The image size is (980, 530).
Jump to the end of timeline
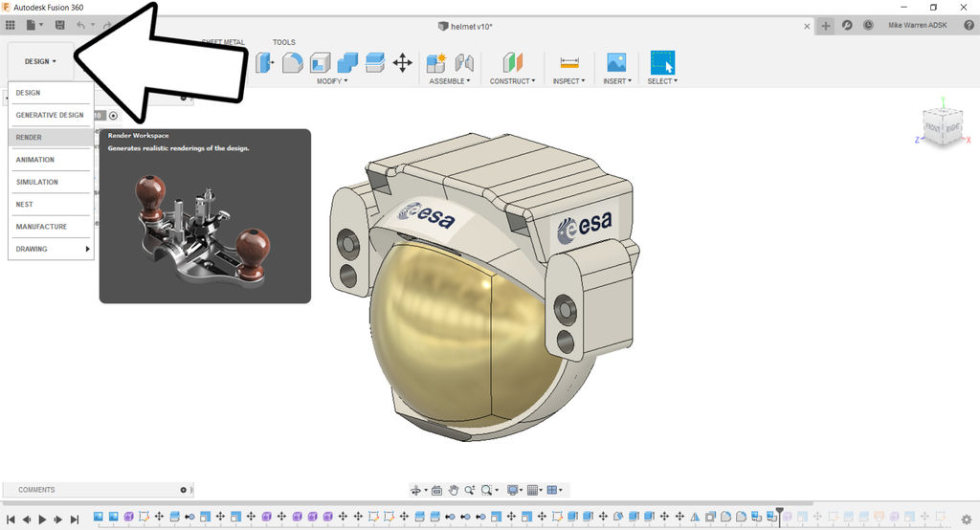click(x=75, y=519)
